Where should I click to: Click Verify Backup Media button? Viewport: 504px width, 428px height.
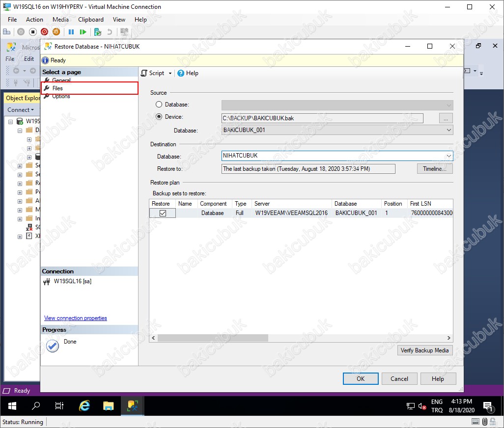(x=424, y=350)
